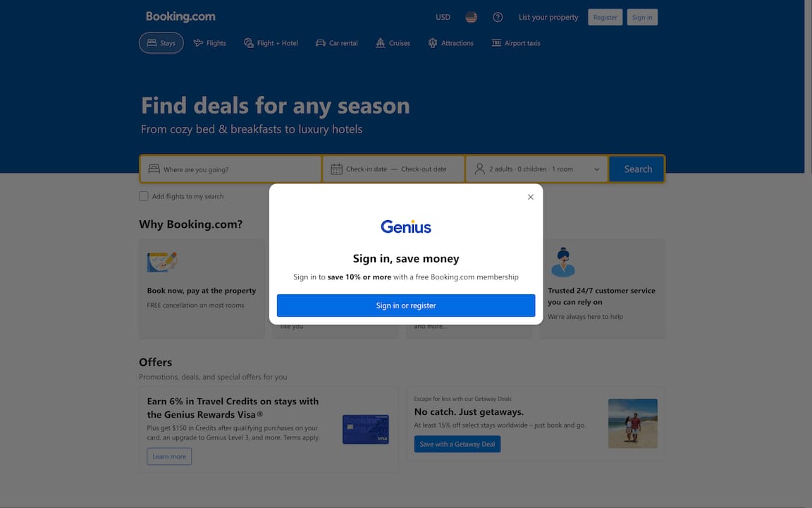This screenshot has width=812, height=508.
Task: Click Learn more under the Genius Rewards Visa offer
Action: [x=169, y=456]
